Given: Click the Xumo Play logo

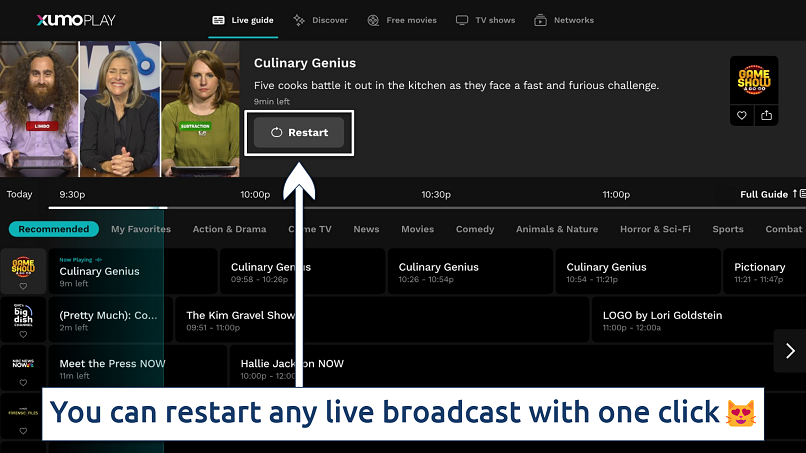Looking at the screenshot, I should [76, 20].
